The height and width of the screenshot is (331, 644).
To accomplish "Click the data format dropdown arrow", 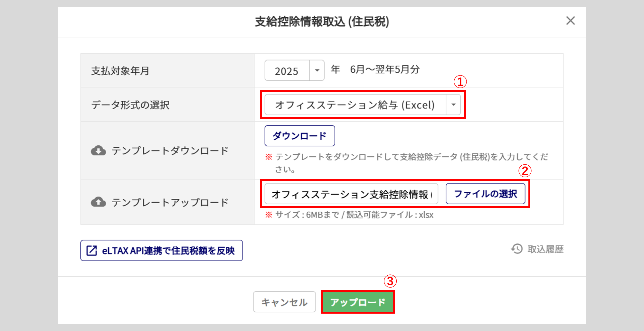I will click(x=453, y=105).
